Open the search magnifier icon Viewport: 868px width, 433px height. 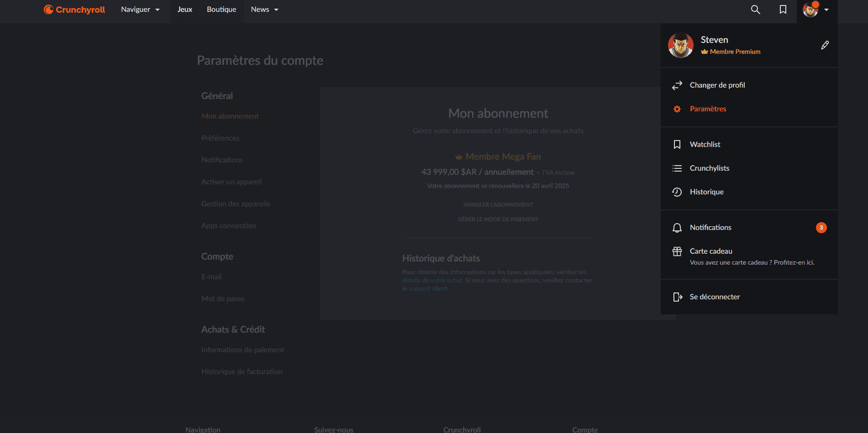click(755, 10)
